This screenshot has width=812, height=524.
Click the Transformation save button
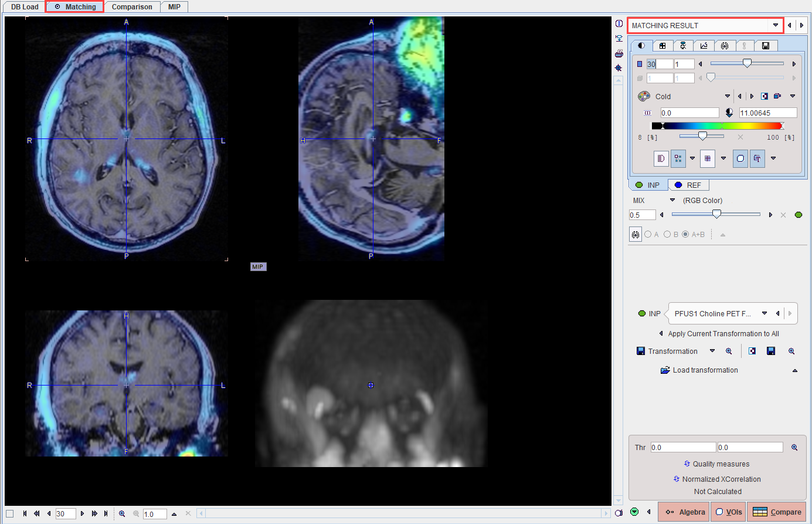tap(667, 351)
